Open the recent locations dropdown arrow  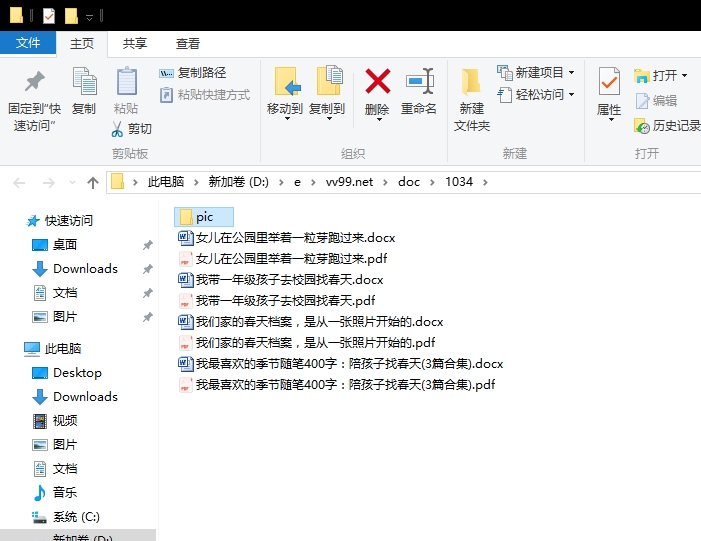(72, 182)
